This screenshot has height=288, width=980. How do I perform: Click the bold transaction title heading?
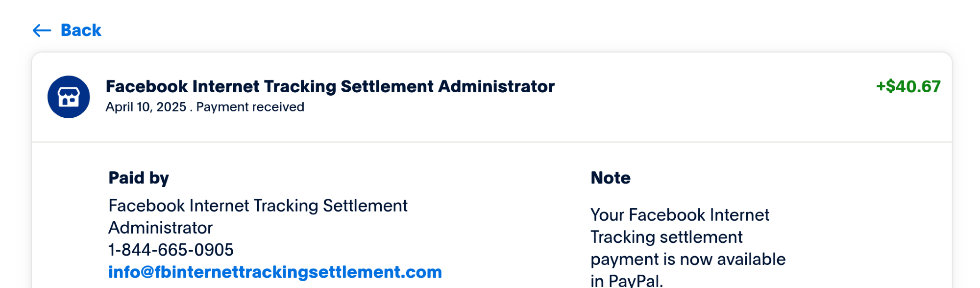tap(330, 86)
